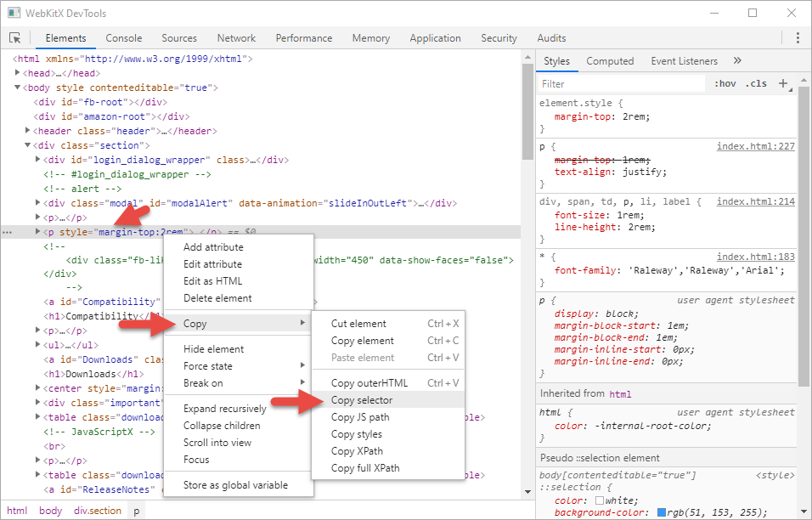
Task: Select Copy full XPath in submenu
Action: coord(388,468)
